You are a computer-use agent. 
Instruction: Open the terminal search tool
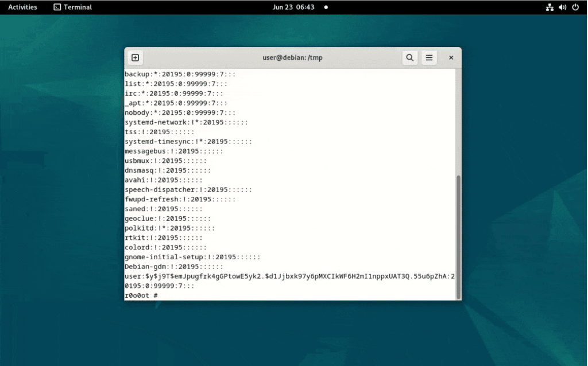coord(410,58)
